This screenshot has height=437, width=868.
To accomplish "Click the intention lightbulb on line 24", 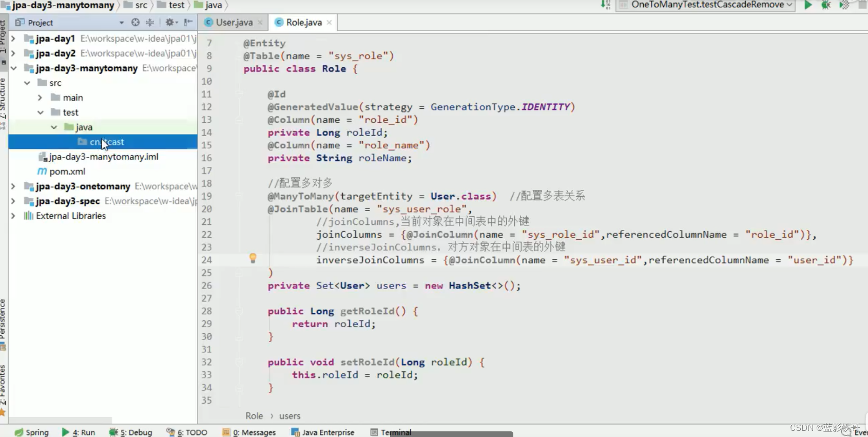I will pyautogui.click(x=253, y=258).
